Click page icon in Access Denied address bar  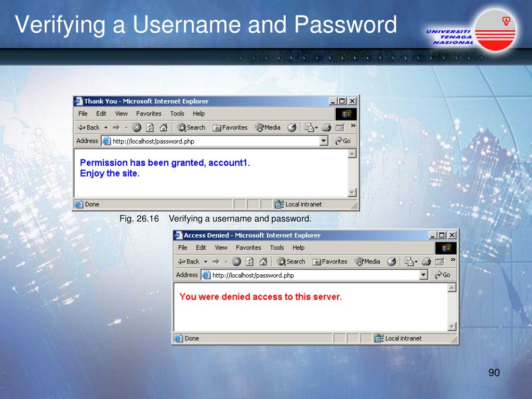[206, 275]
